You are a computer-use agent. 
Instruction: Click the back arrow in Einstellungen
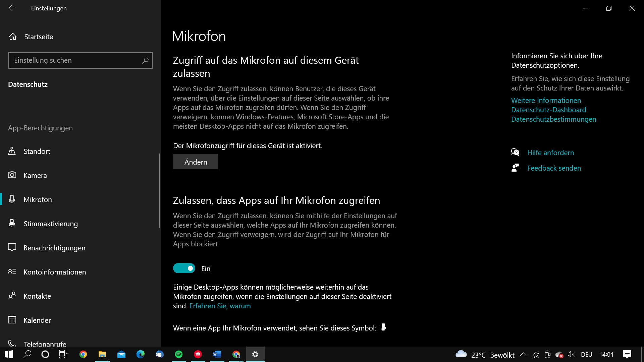12,8
